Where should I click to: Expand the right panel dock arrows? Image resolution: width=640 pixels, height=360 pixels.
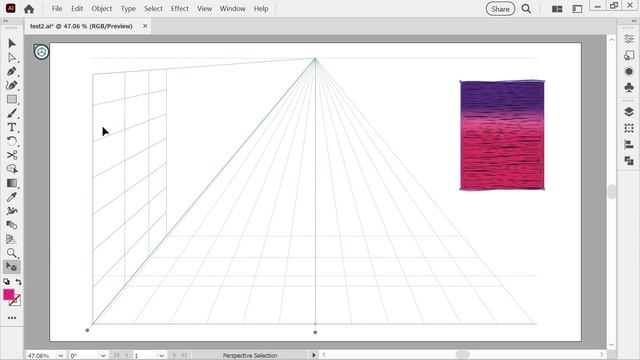(634, 21)
